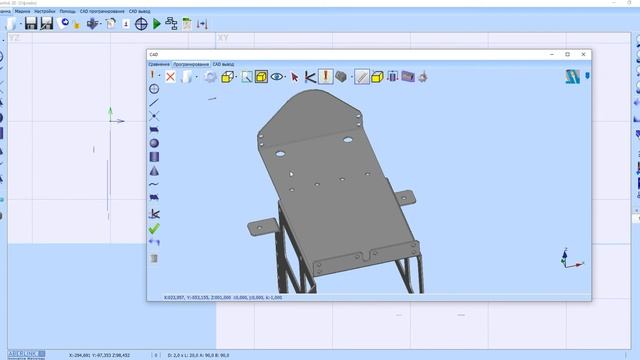
Task: Open the Помощь menu
Action: [67, 11]
